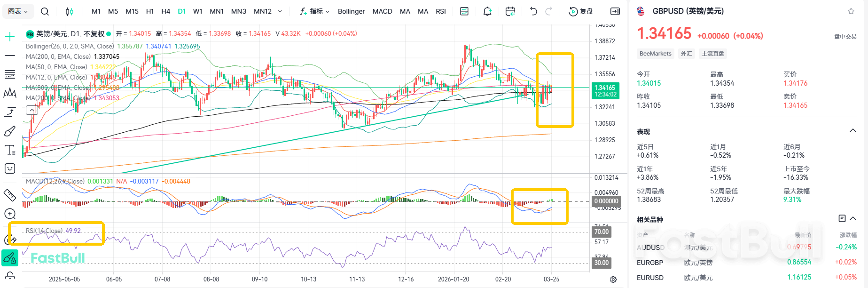This screenshot has width=868, height=288.
Task: Switch to M5 timeframe
Action: coord(113,11)
